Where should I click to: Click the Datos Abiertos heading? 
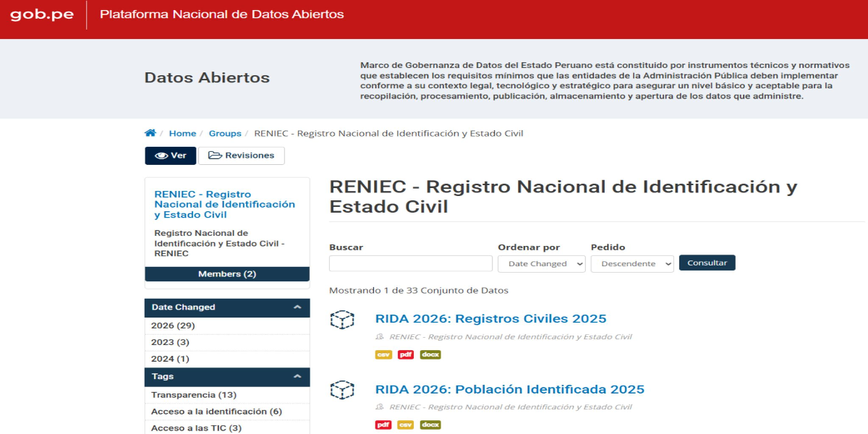pos(207,77)
